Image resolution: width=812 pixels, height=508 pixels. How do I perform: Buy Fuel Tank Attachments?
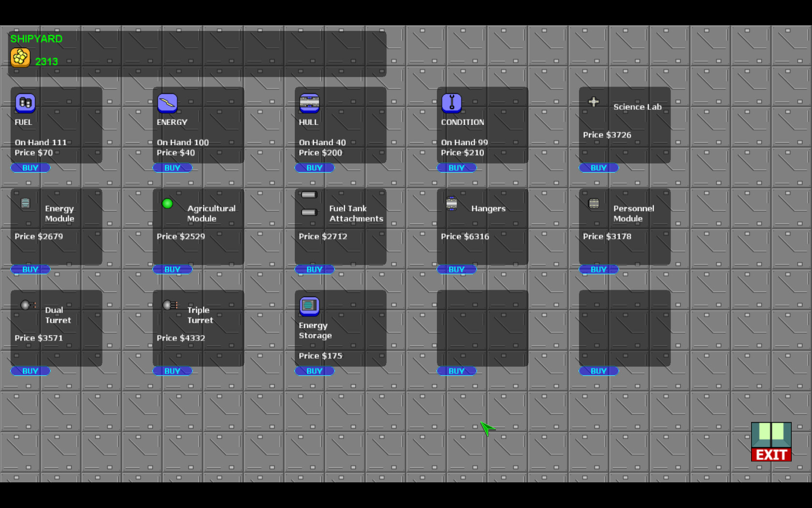315,269
